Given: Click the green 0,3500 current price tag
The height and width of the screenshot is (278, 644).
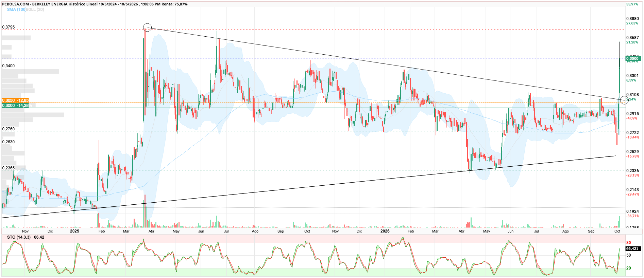Looking at the screenshot, I should (633, 58).
